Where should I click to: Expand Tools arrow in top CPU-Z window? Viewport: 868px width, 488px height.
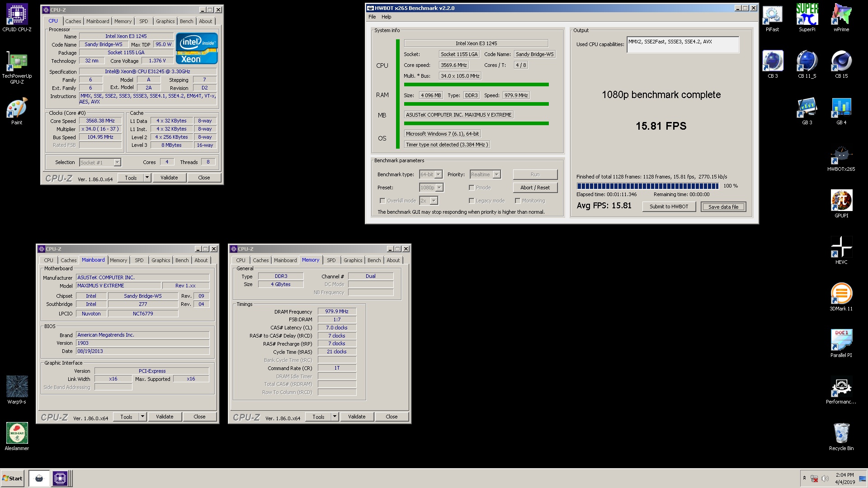coord(147,178)
